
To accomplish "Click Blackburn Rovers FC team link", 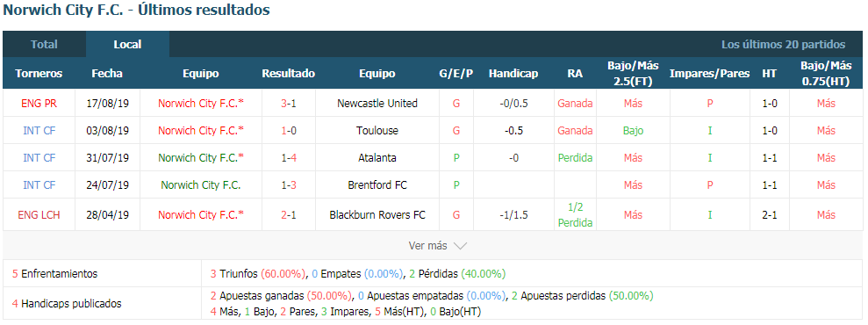I will pyautogui.click(x=377, y=215).
